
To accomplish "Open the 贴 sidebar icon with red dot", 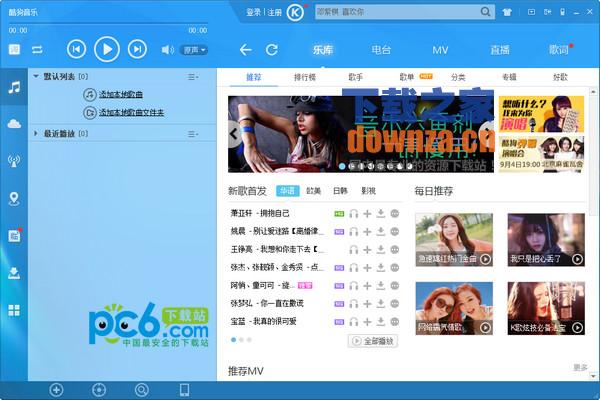I will click(x=15, y=235).
